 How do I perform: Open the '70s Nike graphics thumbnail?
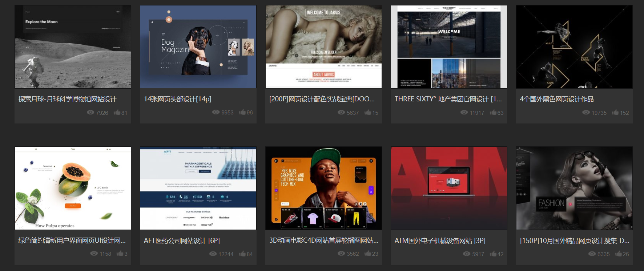coord(323,188)
